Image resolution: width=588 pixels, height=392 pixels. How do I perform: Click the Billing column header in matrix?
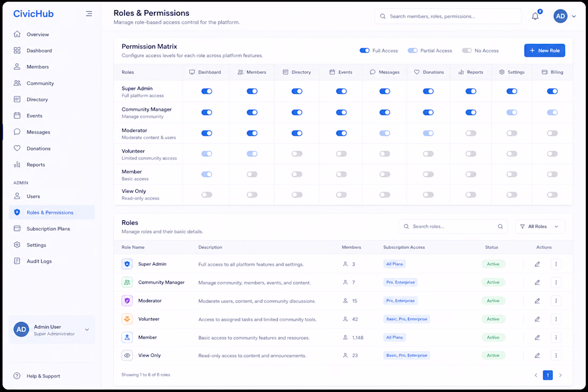(x=552, y=72)
